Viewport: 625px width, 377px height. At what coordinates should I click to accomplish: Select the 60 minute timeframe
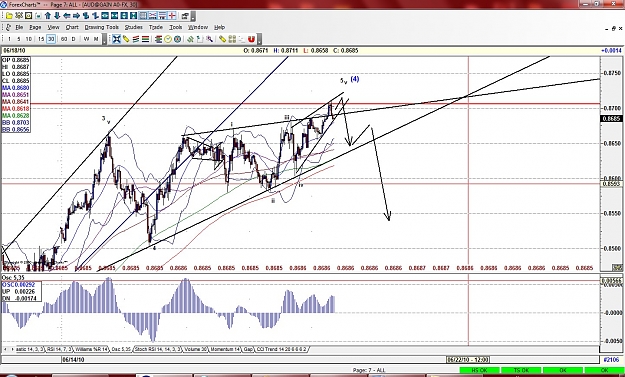64,39
